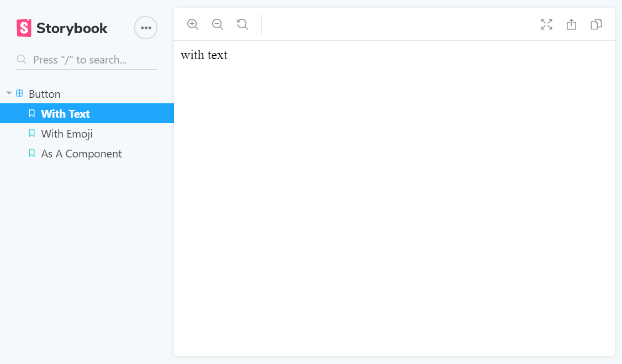Copy the story canvas link

596,24
